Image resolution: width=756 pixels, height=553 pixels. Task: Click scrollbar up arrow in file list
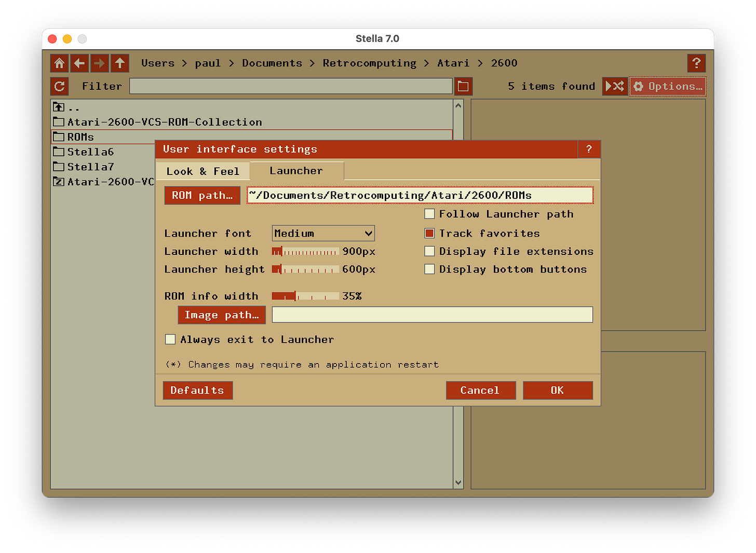point(458,105)
